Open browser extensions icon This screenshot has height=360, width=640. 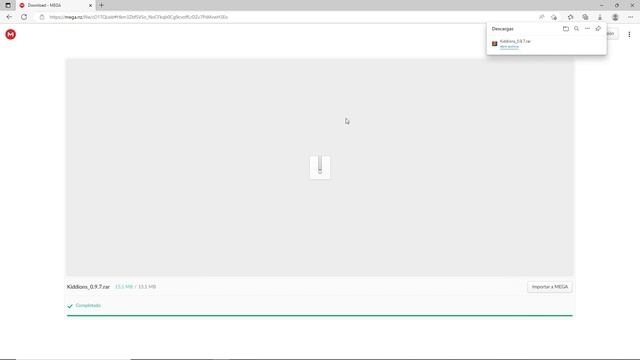[x=554, y=17]
